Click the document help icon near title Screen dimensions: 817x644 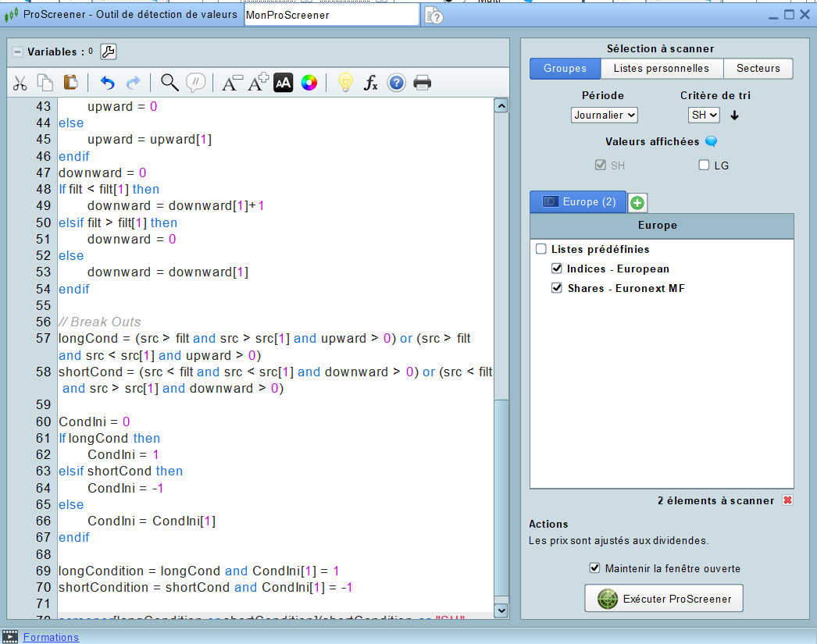(x=433, y=16)
